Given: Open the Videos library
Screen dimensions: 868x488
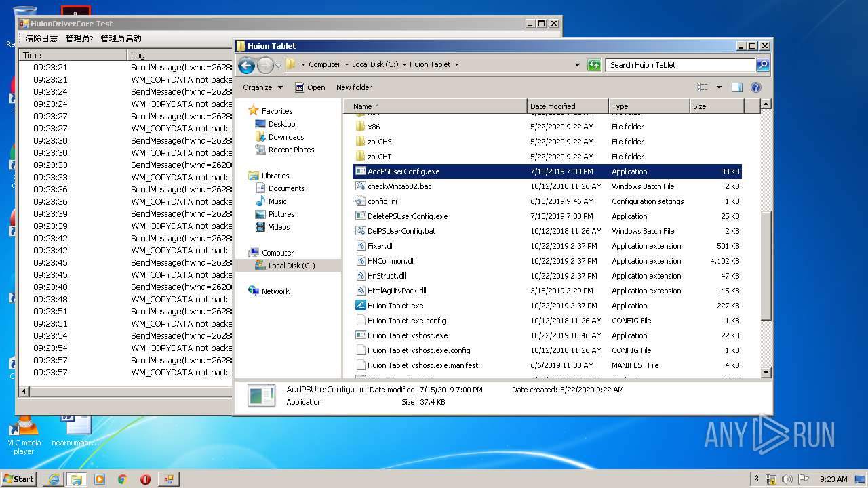Looking at the screenshot, I should point(279,227).
